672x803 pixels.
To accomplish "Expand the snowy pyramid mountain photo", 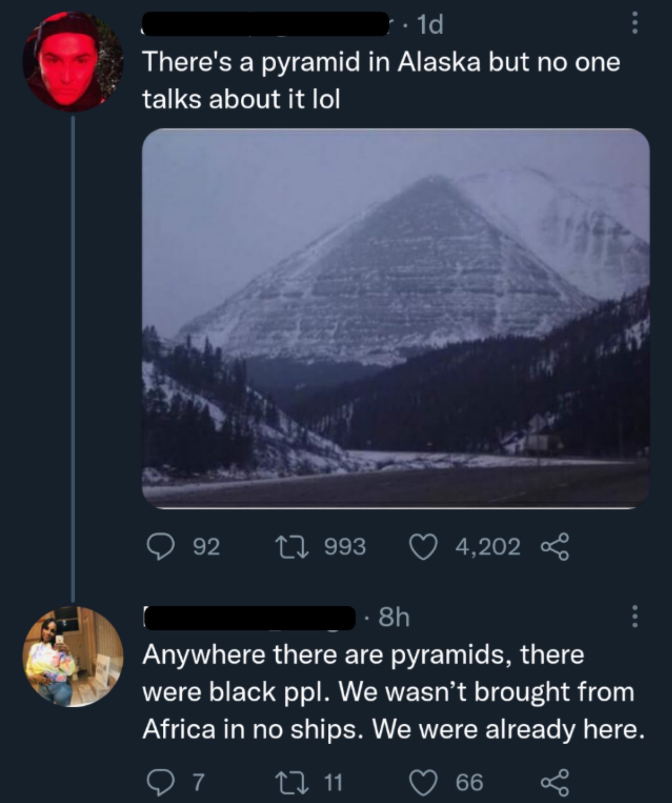I will pos(396,318).
